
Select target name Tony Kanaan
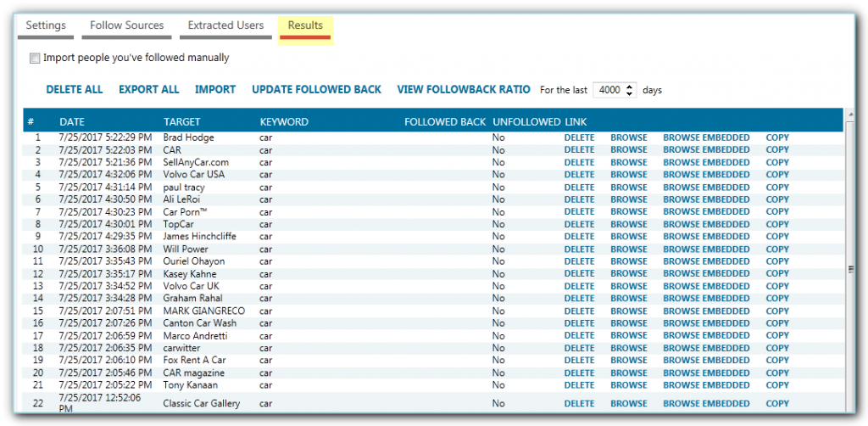click(190, 385)
